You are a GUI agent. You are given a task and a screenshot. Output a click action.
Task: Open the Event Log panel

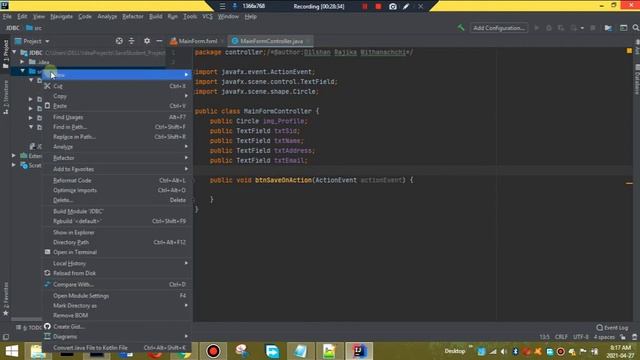point(612,327)
